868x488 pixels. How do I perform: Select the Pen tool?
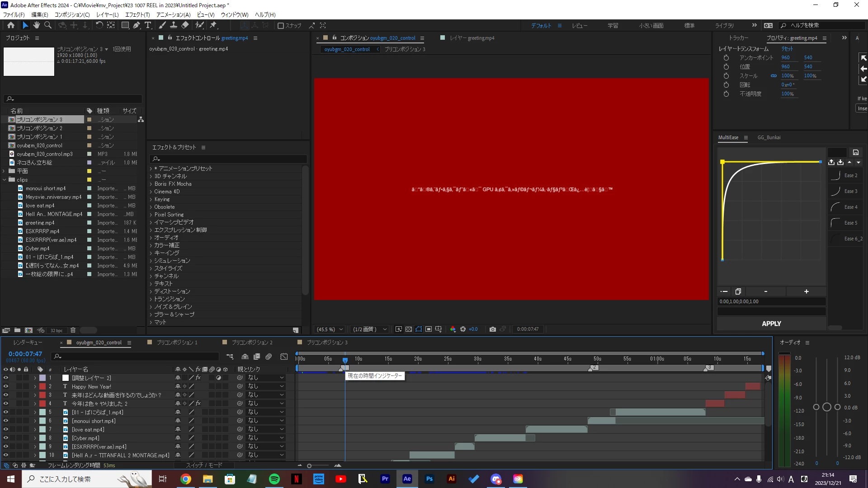(x=137, y=25)
